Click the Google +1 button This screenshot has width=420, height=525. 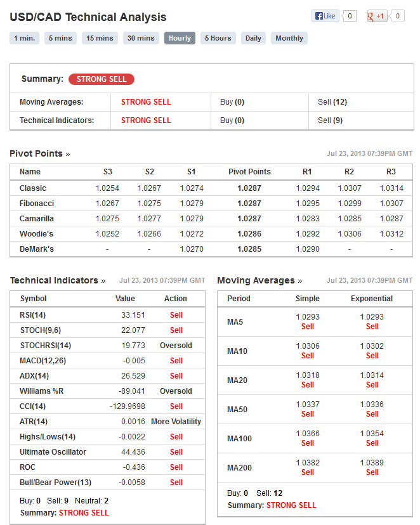click(x=377, y=16)
